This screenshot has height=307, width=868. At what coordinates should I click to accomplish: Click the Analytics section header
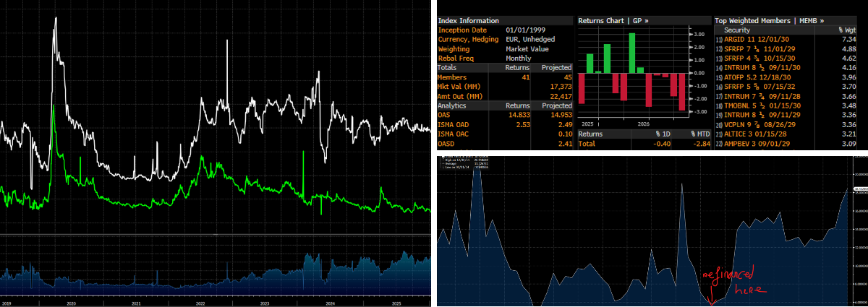pos(452,105)
